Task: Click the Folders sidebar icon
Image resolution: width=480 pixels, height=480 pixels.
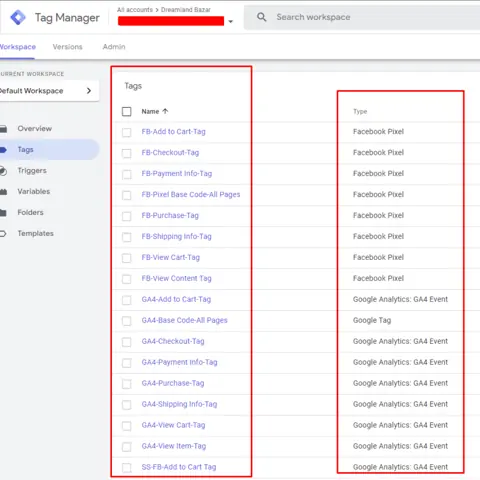Action: (3, 213)
